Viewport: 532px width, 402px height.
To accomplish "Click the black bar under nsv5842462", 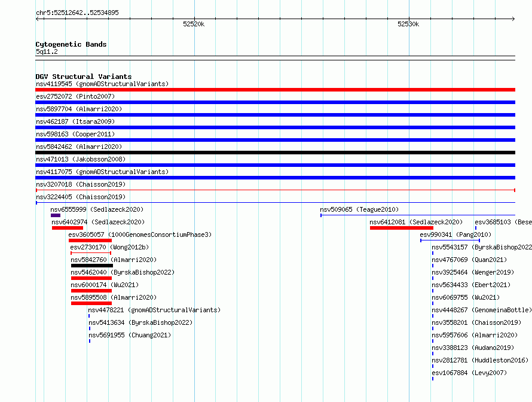I will coord(275,153).
